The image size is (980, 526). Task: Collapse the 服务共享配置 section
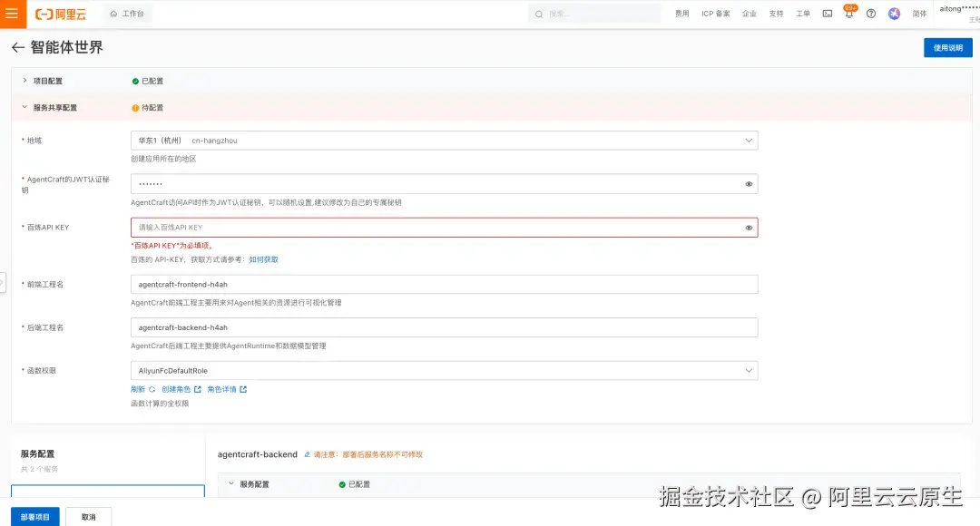(x=25, y=107)
